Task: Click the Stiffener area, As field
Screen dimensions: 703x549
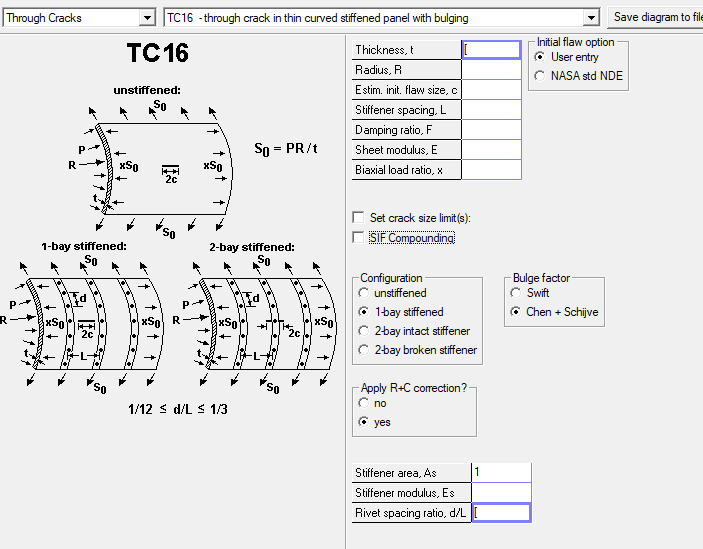Action: point(501,472)
